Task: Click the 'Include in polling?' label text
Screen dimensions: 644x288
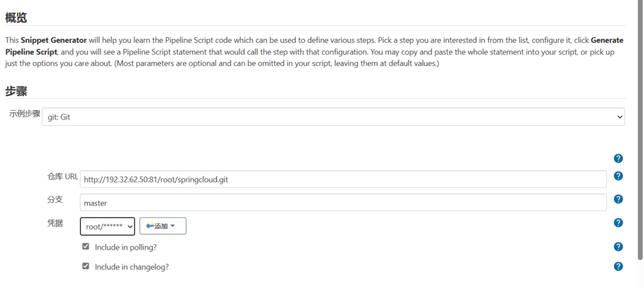Action: tap(126, 247)
